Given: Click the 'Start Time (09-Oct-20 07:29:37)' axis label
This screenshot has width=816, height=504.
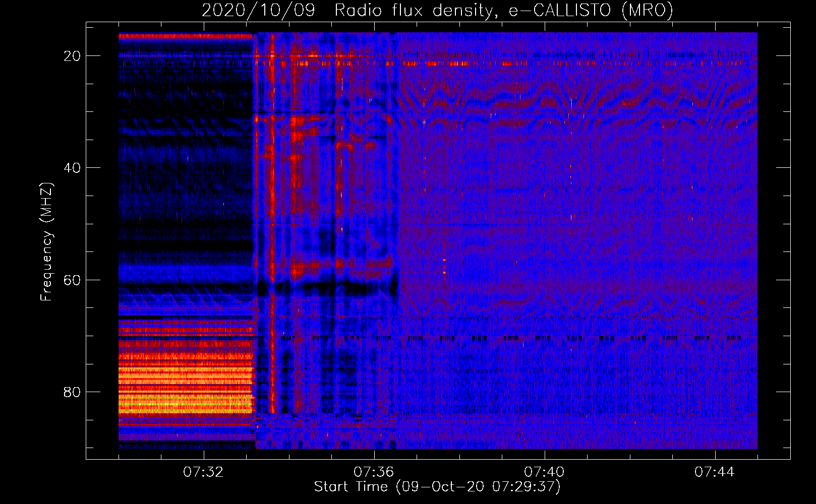Looking at the screenshot, I should [x=437, y=487].
